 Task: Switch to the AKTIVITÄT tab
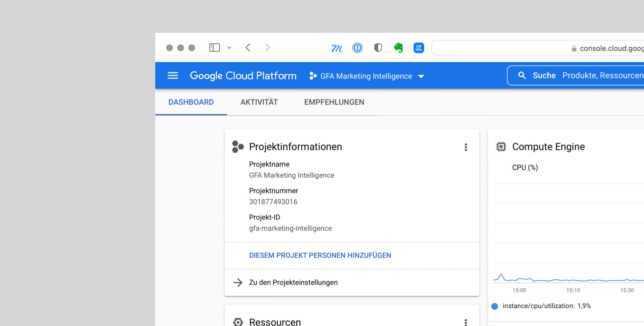click(x=259, y=102)
